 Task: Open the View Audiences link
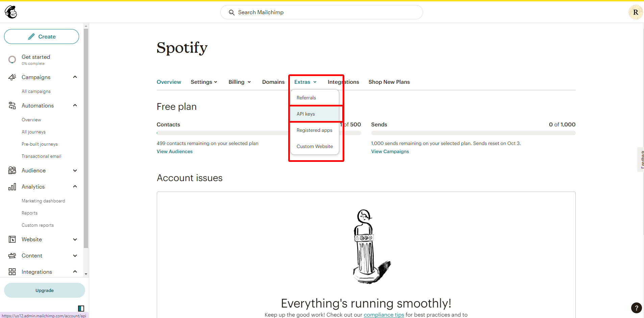[175, 151]
